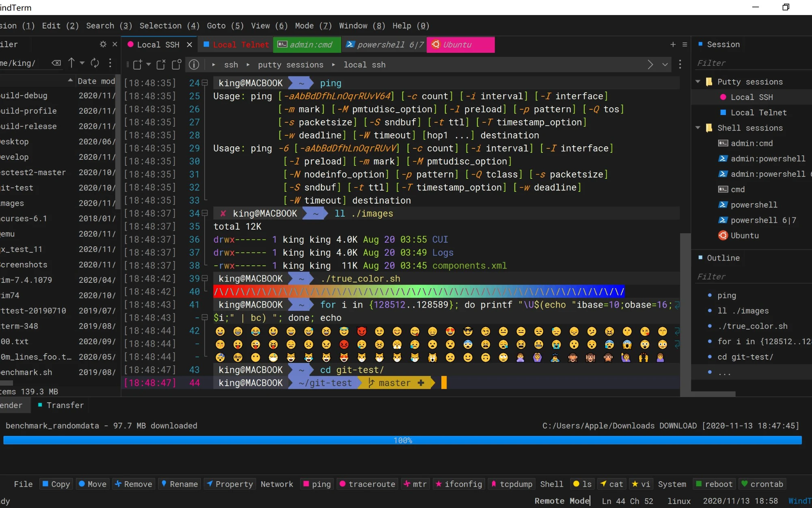Close the Filer panel

115,44
